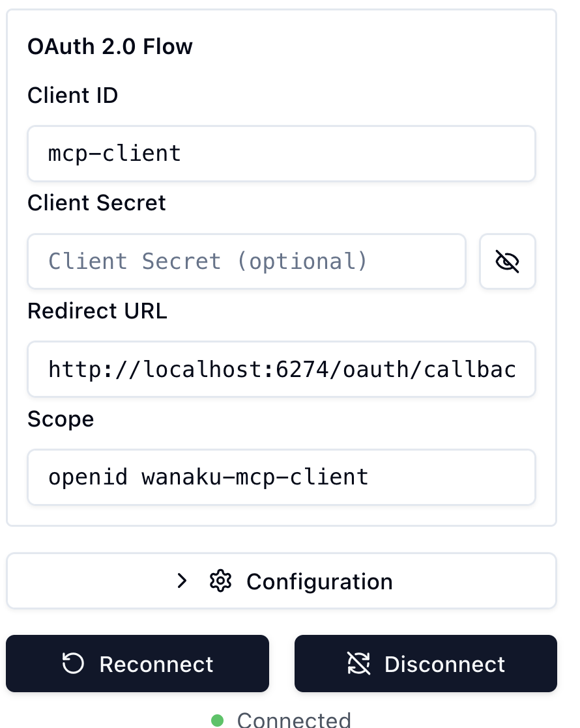The image size is (580, 728).
Task: Select the OAuth 2.0 Flow panel header
Action: point(109,46)
